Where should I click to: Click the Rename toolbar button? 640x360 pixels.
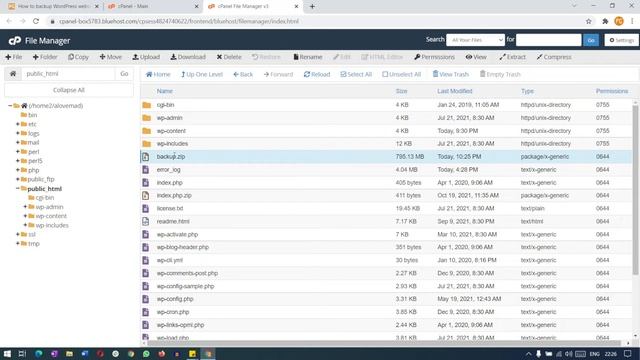[308, 57]
